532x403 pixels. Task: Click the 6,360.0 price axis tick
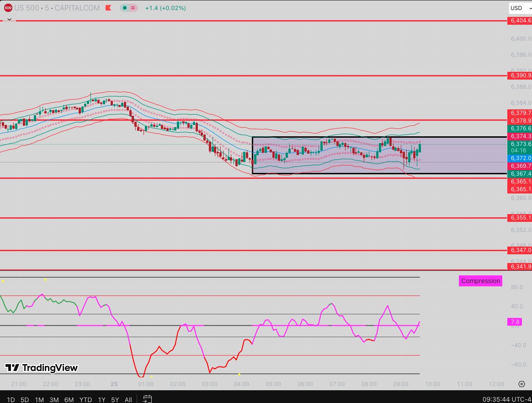[x=521, y=198]
